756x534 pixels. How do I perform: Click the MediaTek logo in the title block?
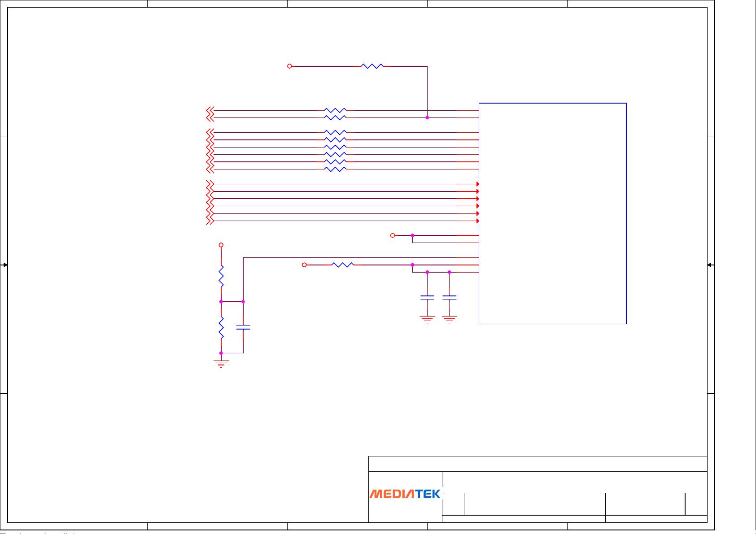(x=405, y=494)
